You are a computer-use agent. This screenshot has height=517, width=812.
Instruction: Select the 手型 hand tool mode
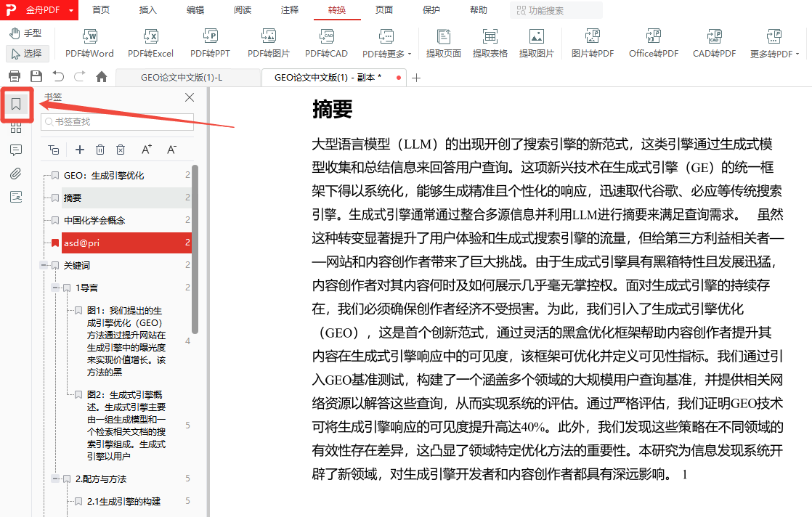click(25, 33)
